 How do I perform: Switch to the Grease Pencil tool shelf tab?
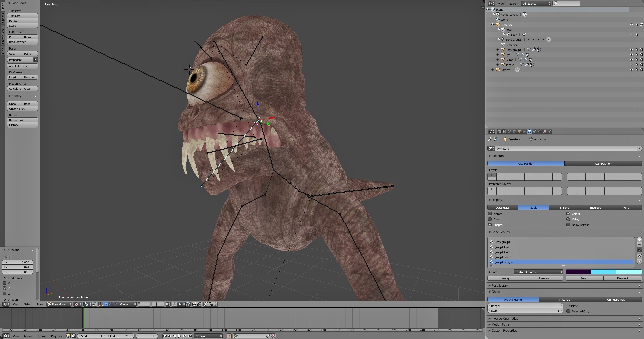[3, 35]
